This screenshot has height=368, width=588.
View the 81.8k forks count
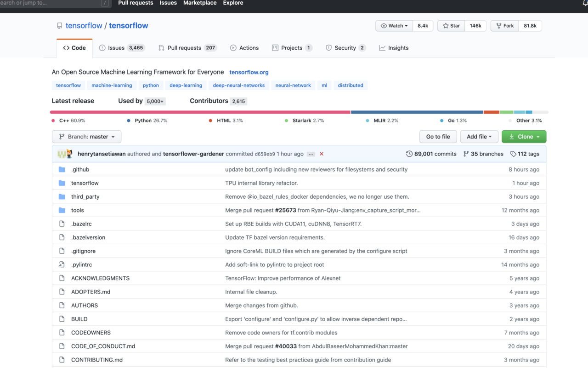530,26
